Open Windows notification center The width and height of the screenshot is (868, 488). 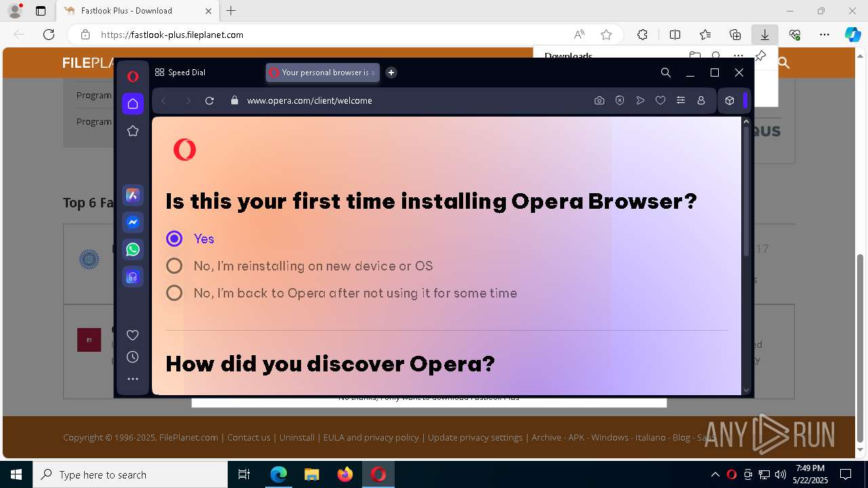pyautogui.click(x=846, y=474)
